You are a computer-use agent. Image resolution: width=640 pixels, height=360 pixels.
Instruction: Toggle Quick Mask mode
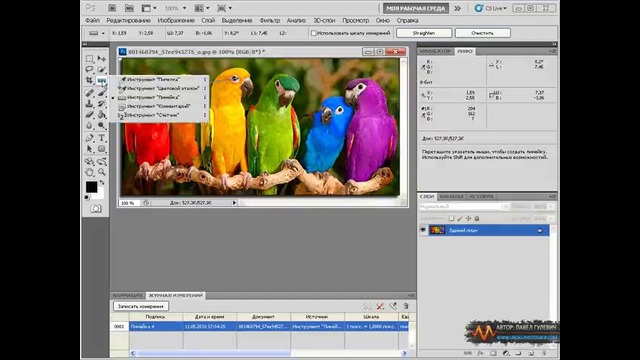(96, 209)
